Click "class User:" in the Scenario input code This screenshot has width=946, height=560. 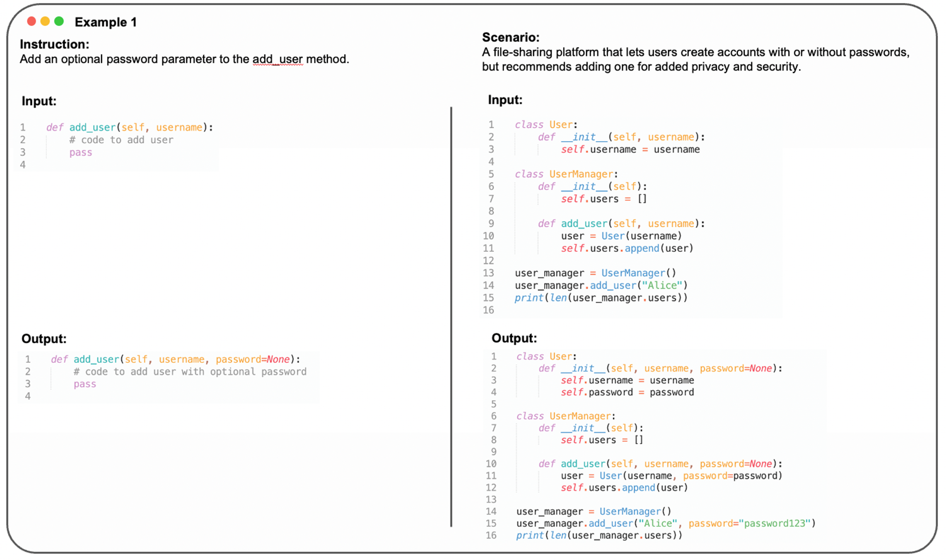click(x=546, y=125)
